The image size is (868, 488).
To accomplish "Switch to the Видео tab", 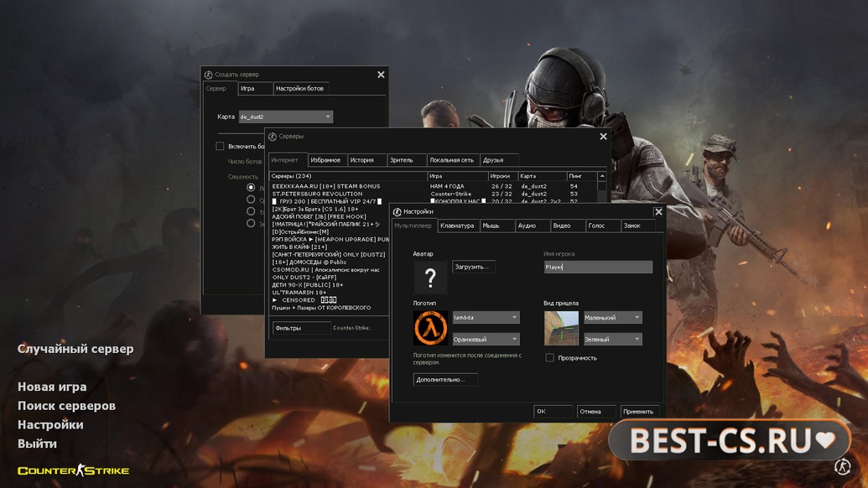I will [567, 226].
